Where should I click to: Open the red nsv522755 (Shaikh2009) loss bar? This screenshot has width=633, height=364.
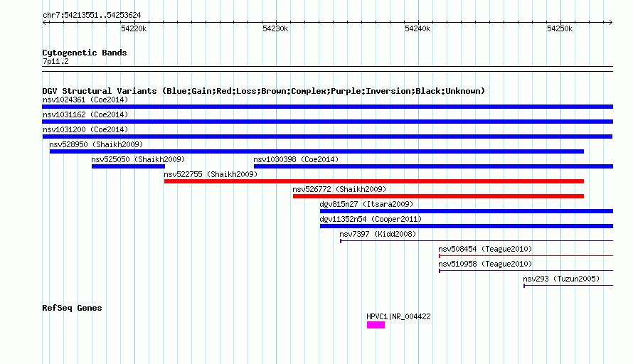click(x=374, y=181)
